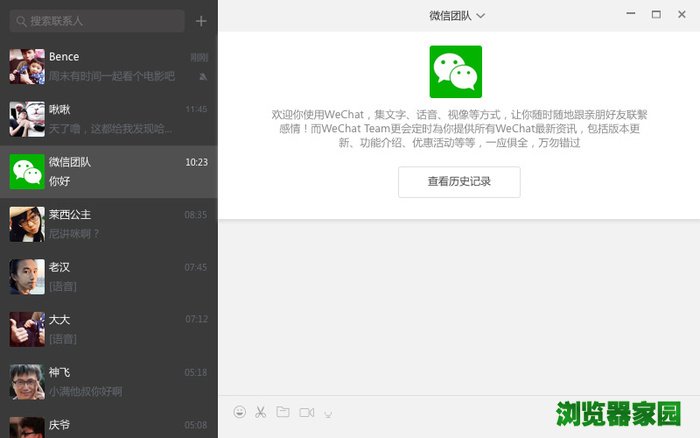Open the 老汉 conversation
The image size is (700, 438).
pos(109,277)
